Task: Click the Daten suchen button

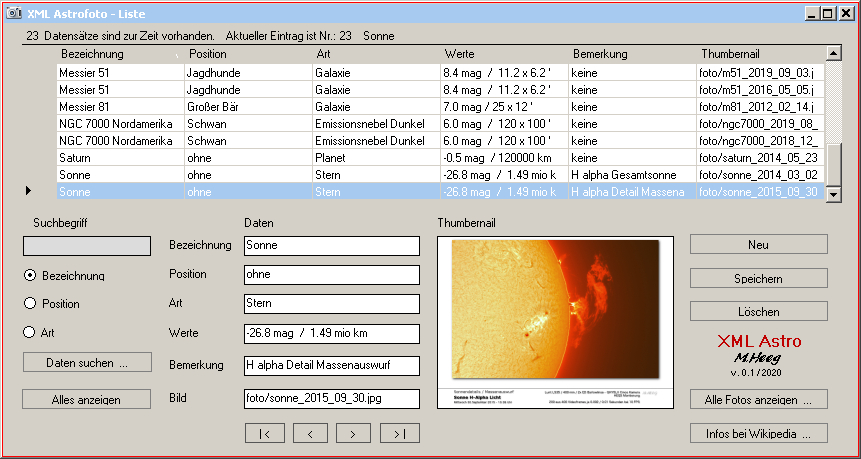Action: [87, 362]
